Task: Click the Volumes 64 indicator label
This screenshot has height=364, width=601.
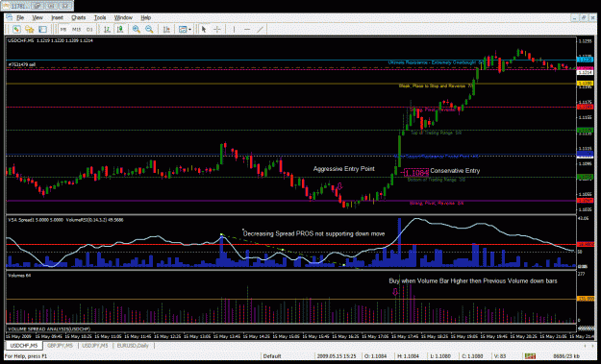Action: click(19, 276)
